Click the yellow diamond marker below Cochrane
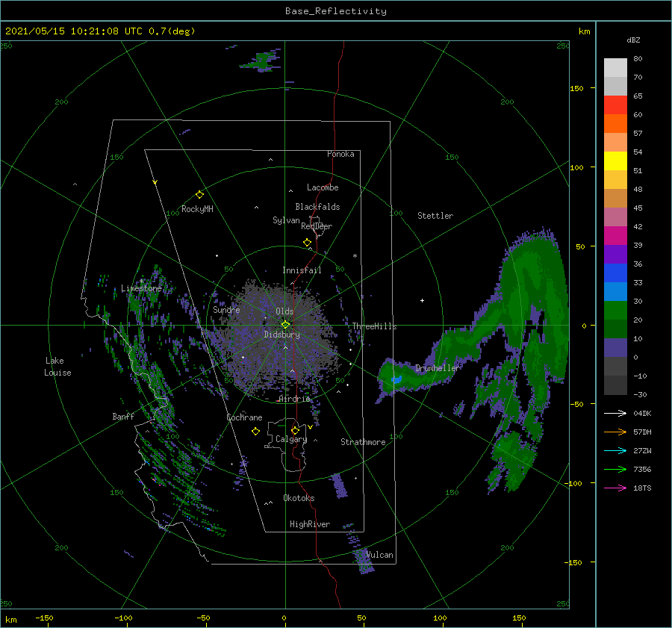Screen dimensions: 672x628 255,432
